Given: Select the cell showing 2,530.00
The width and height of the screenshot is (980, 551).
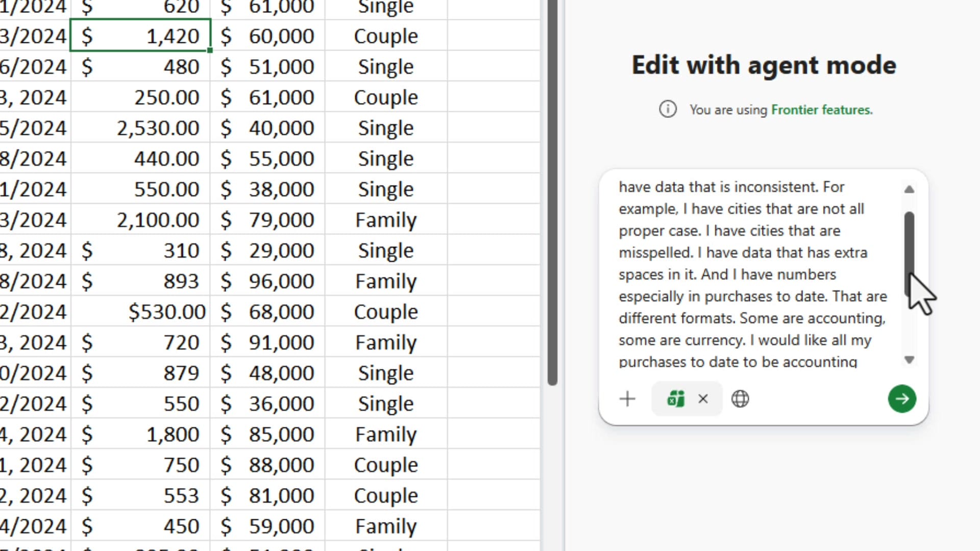Looking at the screenshot, I should click(140, 128).
